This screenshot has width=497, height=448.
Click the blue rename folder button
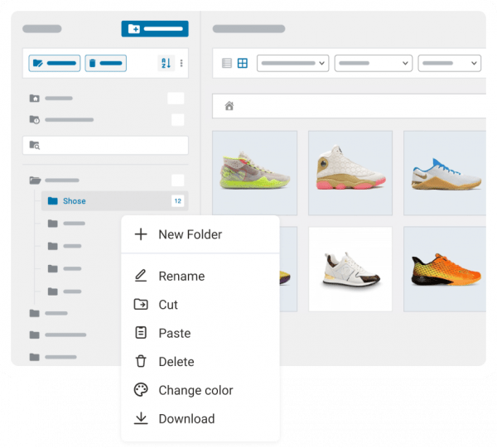coord(54,63)
